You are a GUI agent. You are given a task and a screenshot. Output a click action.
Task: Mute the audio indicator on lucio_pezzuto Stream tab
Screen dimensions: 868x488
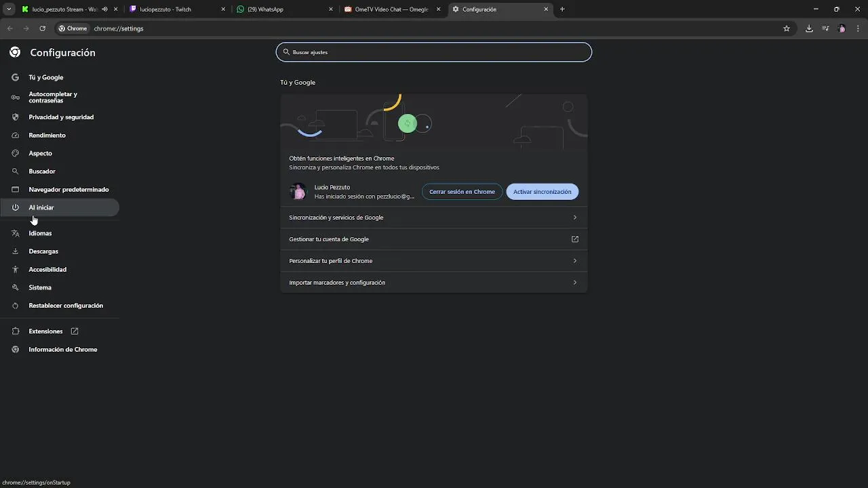(x=104, y=9)
